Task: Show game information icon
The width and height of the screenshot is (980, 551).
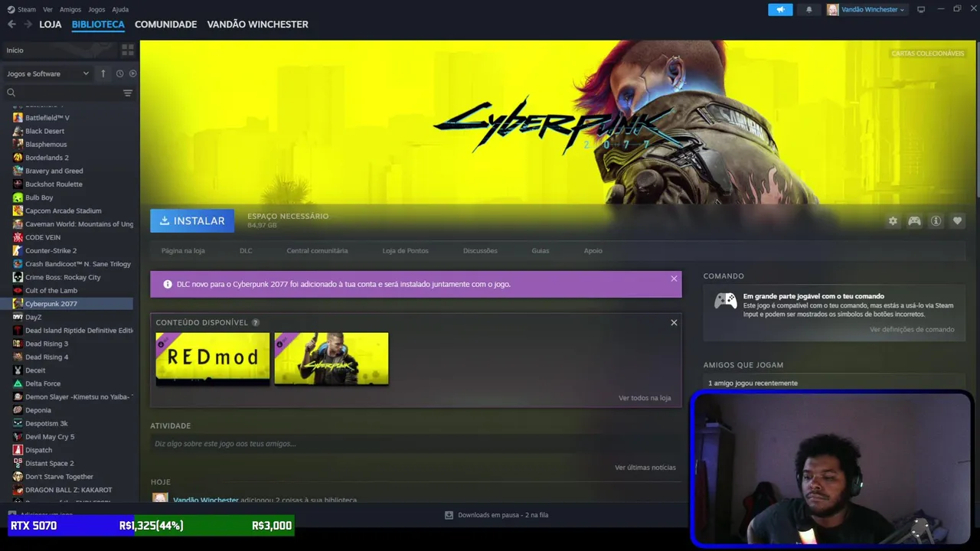Action: (x=936, y=221)
